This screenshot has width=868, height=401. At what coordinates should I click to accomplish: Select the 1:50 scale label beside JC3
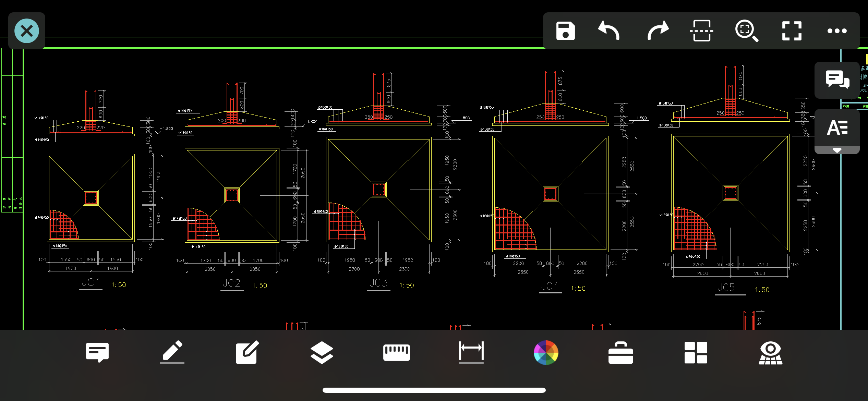[x=407, y=285]
